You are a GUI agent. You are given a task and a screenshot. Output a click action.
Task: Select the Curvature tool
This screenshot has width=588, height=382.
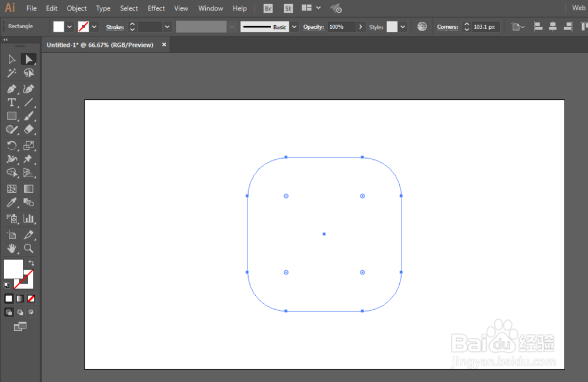click(x=28, y=89)
